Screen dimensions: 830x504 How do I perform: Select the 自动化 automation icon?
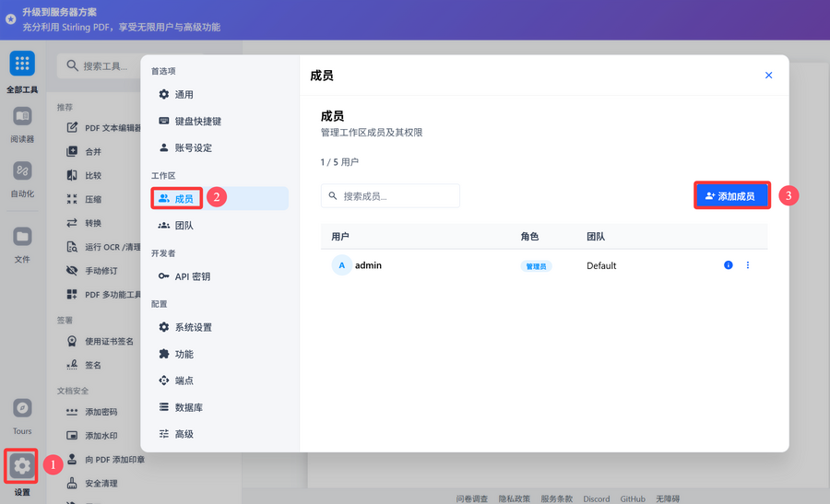(x=22, y=171)
